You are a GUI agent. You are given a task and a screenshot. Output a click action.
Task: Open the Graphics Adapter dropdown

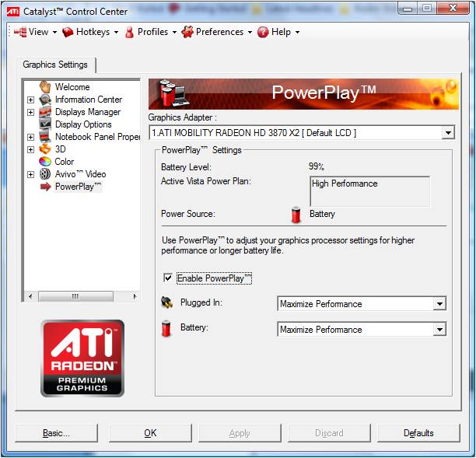pyautogui.click(x=448, y=133)
